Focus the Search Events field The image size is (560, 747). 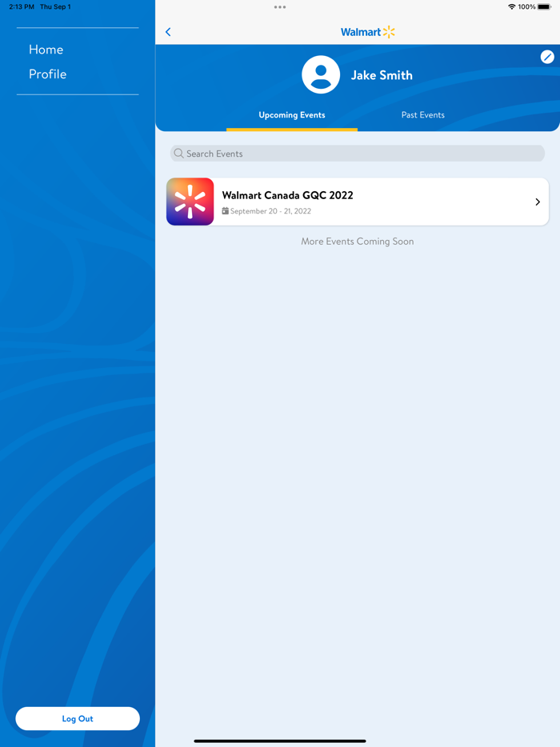coord(358,154)
